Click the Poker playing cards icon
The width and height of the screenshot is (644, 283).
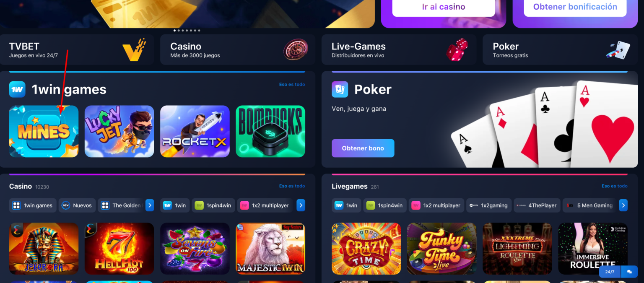point(618,50)
